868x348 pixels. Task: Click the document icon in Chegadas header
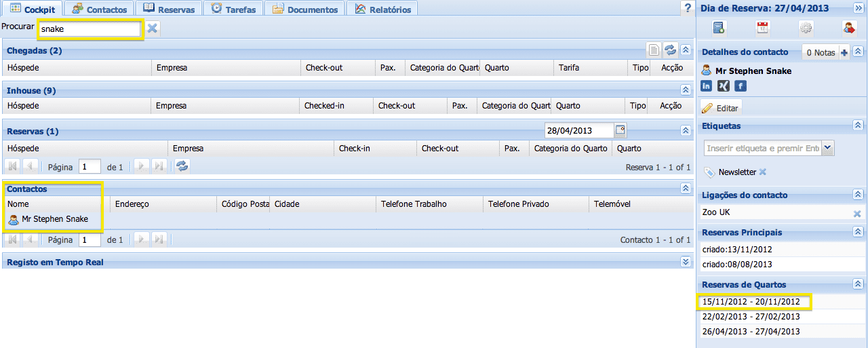(x=653, y=50)
